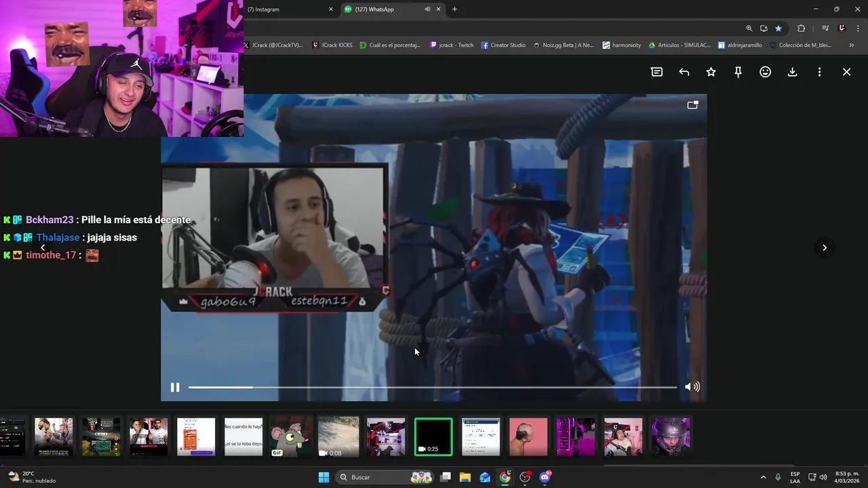Viewport: 868px width, 488px height.
Task: Select the highlighted 0:25 video thumbnail
Action: pos(433,436)
